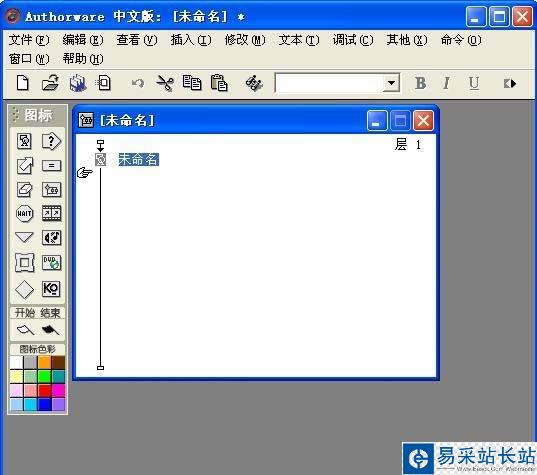Select the Digital Movie icon
This screenshot has height=475, width=537.
(x=51, y=214)
